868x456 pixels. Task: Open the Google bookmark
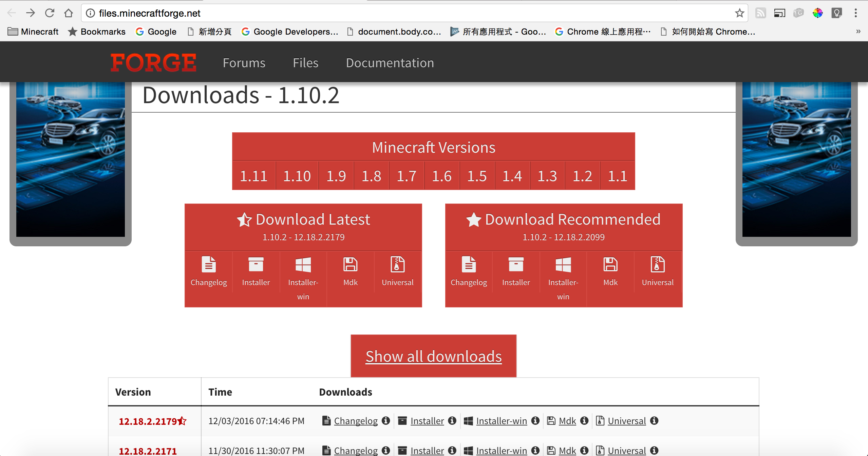156,32
